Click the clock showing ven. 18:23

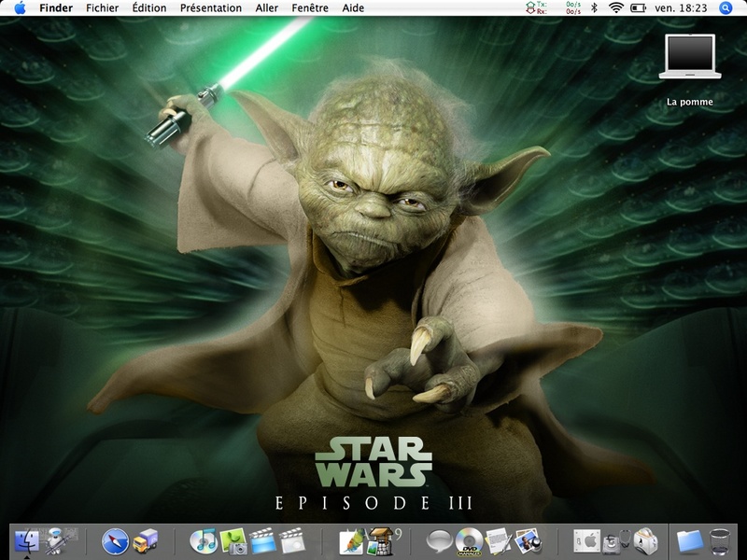681,8
